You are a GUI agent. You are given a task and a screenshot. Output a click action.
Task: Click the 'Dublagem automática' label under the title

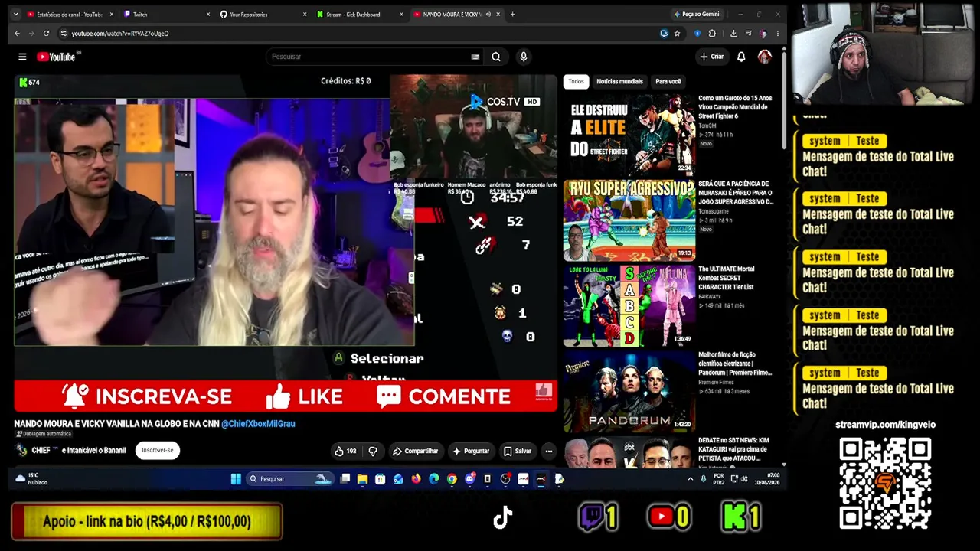coord(44,434)
